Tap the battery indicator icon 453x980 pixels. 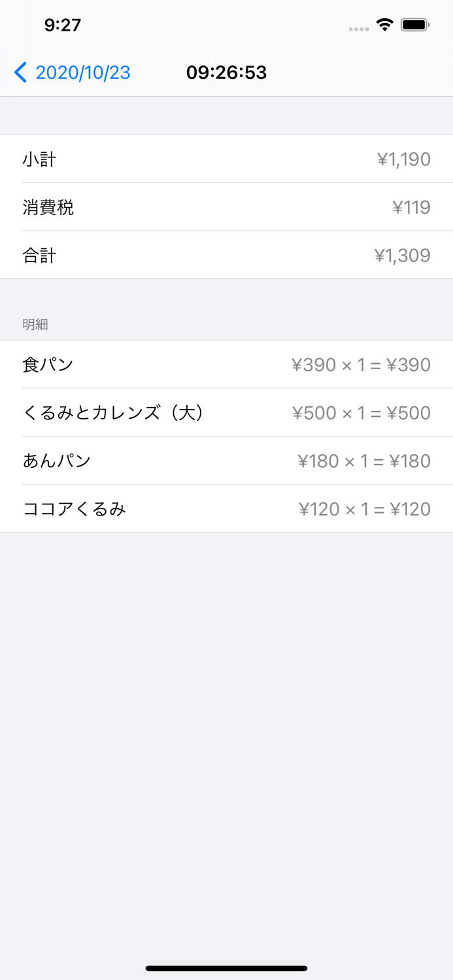click(x=414, y=25)
